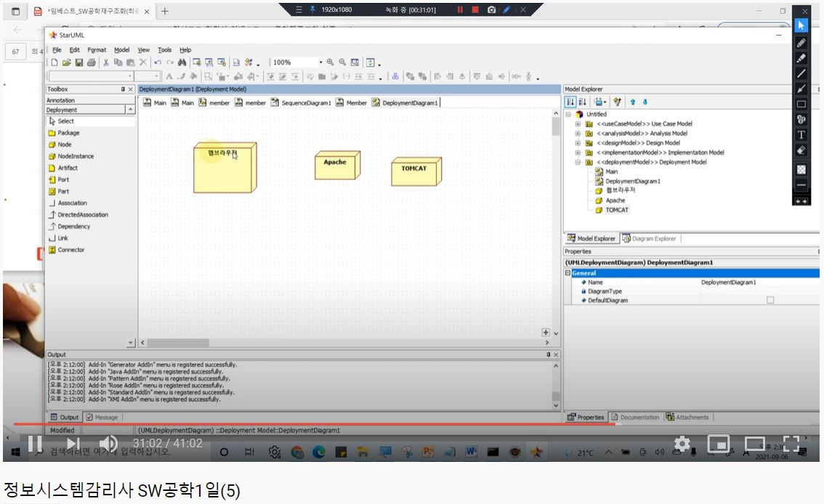The height and width of the screenshot is (504, 824).
Task: Switch to the SequenceDiagram1 tab
Action: [301, 103]
